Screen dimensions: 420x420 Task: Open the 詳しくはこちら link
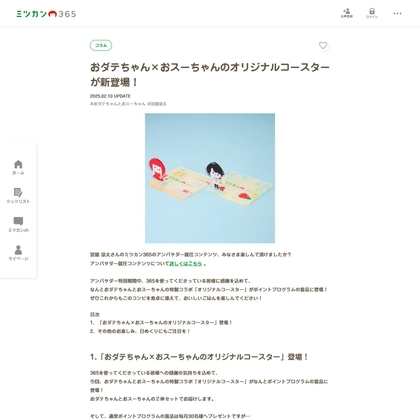(x=186, y=263)
